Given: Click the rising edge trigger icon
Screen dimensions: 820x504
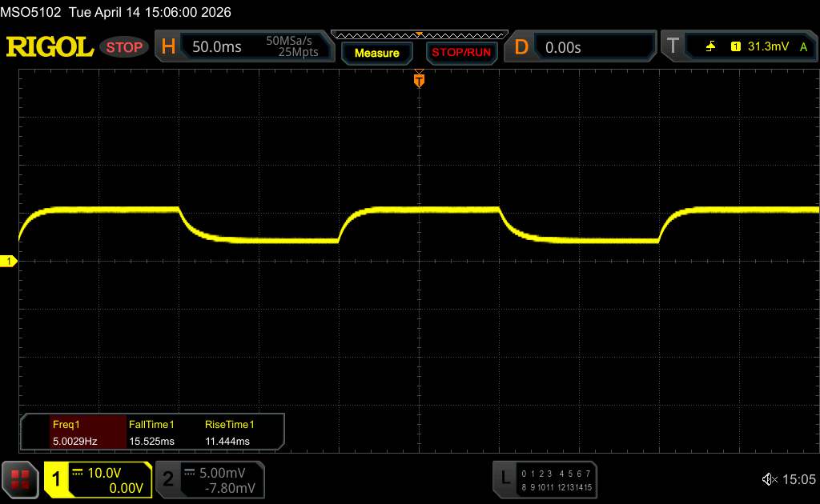Looking at the screenshot, I should [710, 46].
